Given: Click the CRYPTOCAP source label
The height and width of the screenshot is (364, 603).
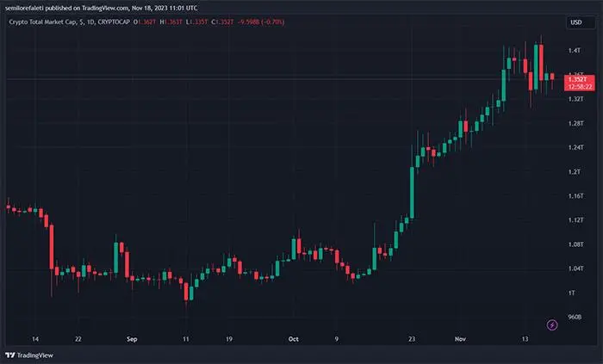Looking at the screenshot, I should point(114,22).
